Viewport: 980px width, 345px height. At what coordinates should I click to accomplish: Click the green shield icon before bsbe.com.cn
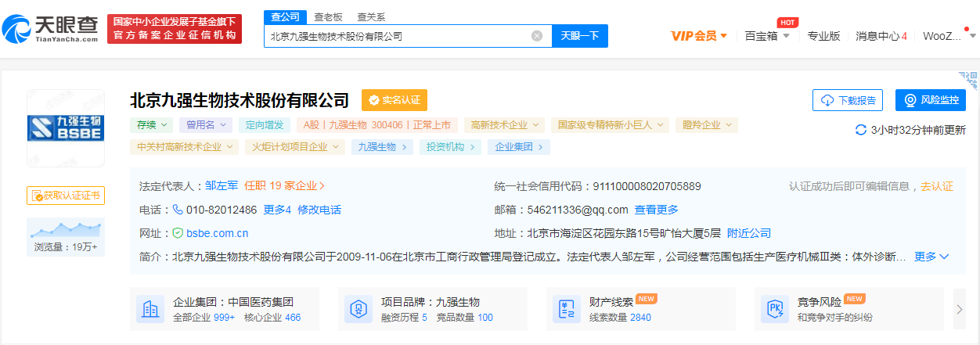click(x=178, y=233)
